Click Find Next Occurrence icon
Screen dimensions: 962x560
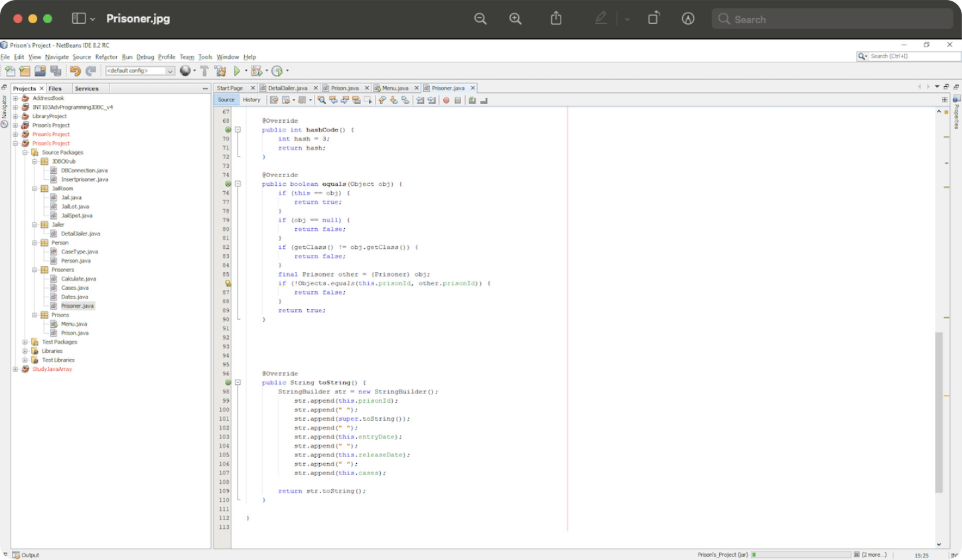pyautogui.click(x=344, y=100)
